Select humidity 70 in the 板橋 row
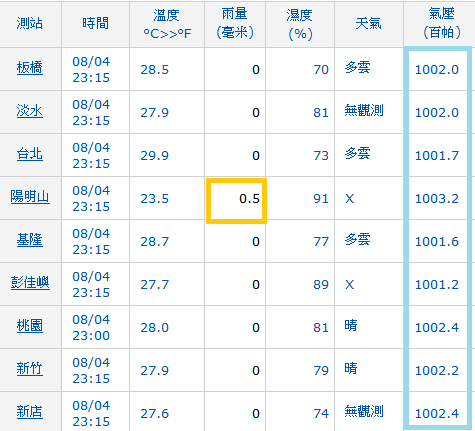 (x=321, y=70)
